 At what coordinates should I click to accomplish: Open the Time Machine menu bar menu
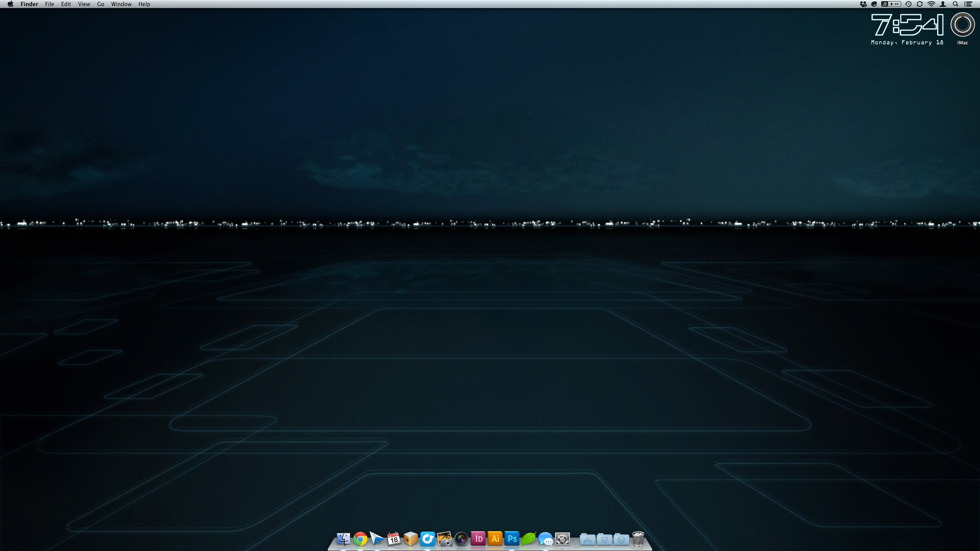tap(908, 4)
